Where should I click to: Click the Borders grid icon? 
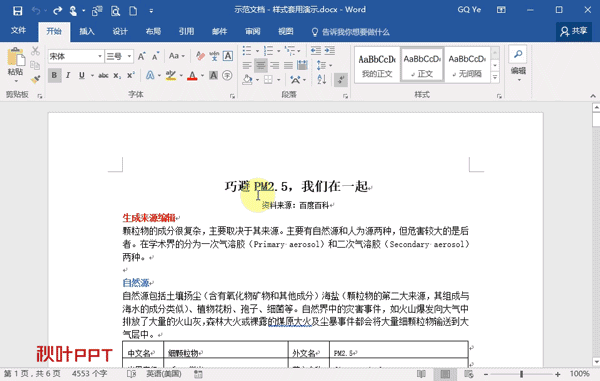click(268, 80)
